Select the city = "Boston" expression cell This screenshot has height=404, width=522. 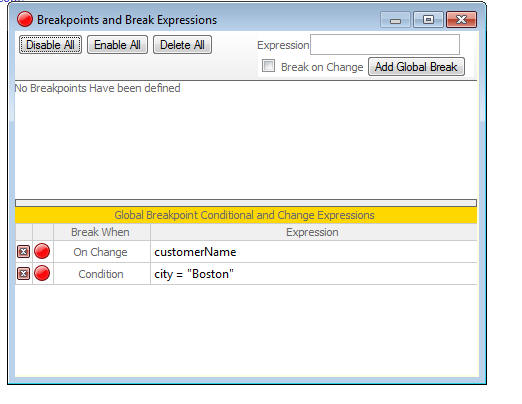pyautogui.click(x=314, y=274)
